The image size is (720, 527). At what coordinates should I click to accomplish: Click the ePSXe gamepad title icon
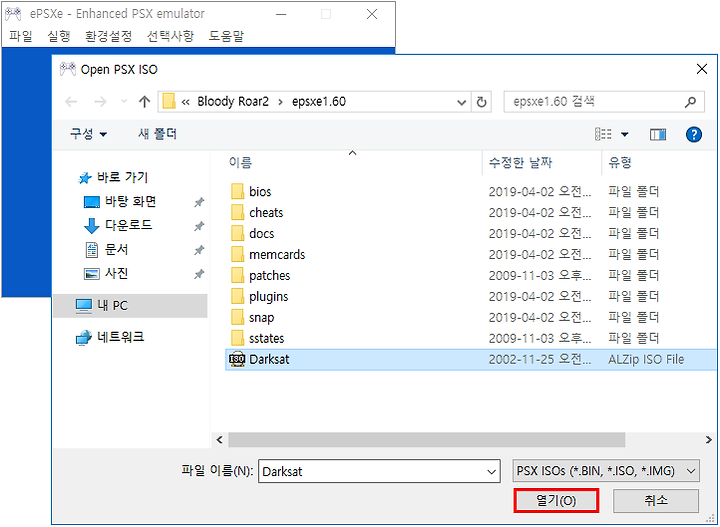click(x=13, y=14)
